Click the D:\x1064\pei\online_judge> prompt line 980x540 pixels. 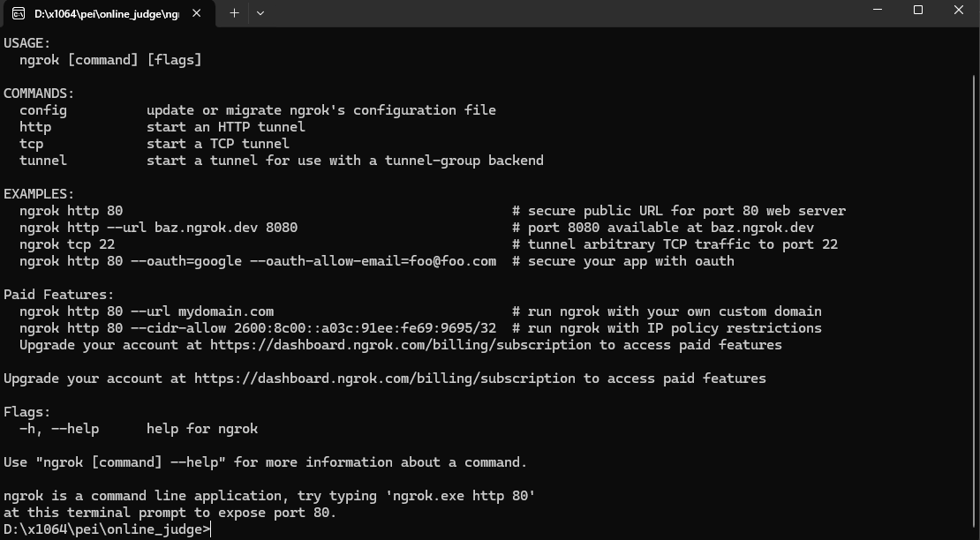tap(108, 529)
